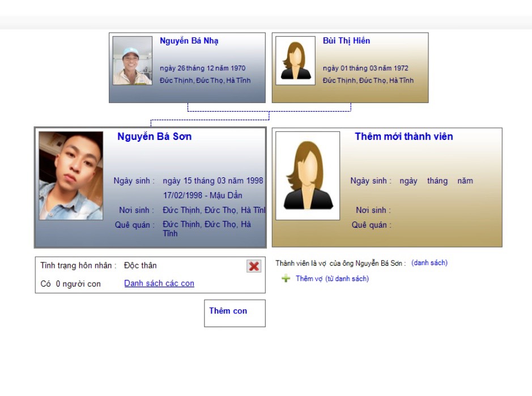This screenshot has width=532, height=396.
Task: Click the Thêm con button
Action: (235, 313)
